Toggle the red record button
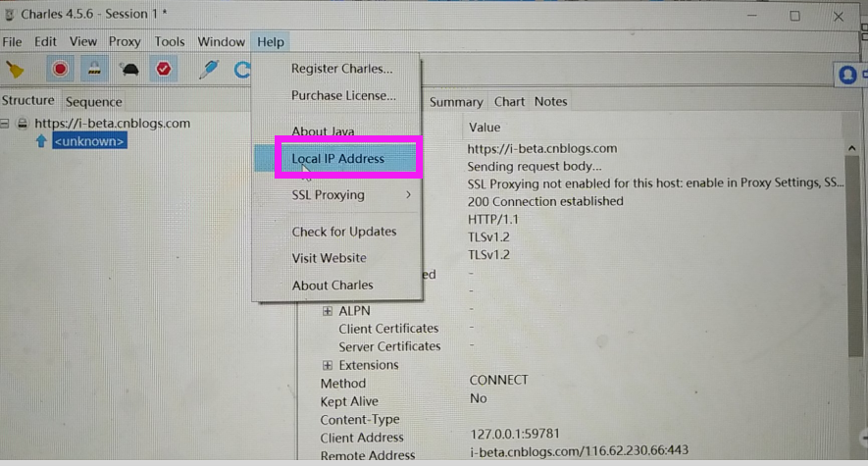 60,70
